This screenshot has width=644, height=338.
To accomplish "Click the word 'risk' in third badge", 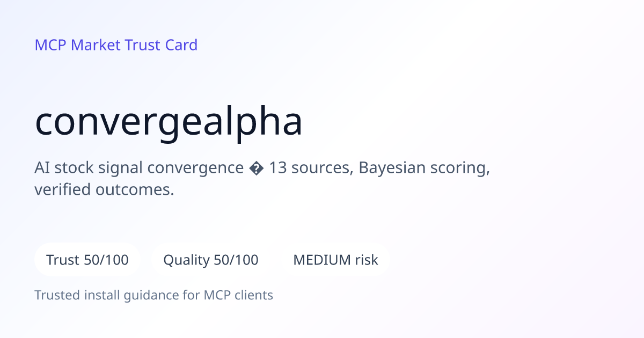I will [x=367, y=260].
